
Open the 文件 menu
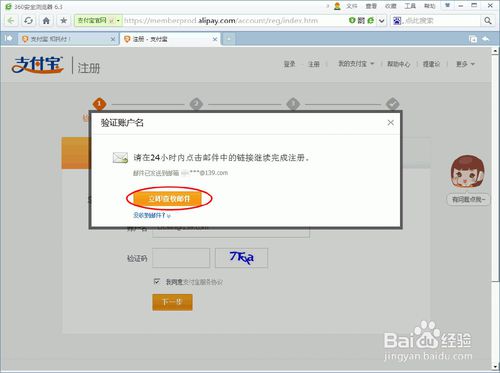[x=352, y=6]
